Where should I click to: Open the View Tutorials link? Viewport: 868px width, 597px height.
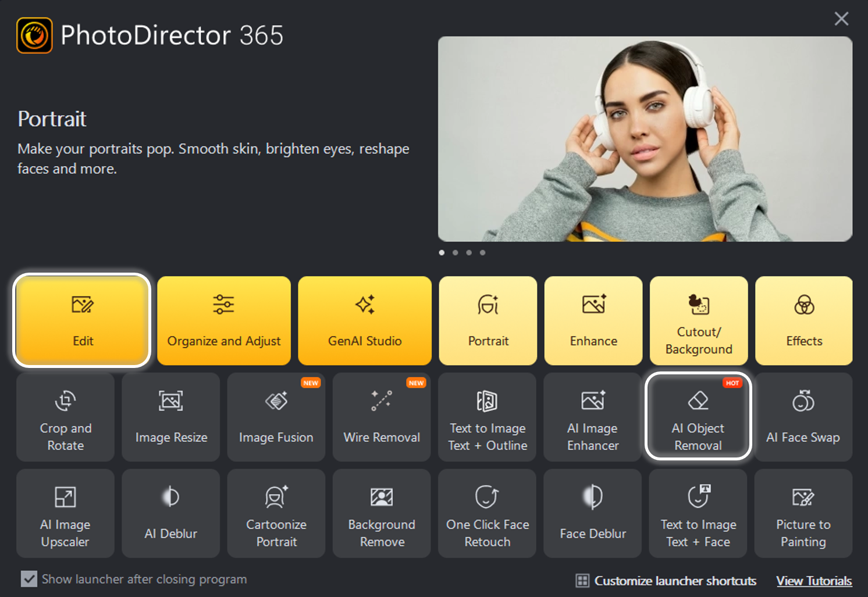pos(814,581)
